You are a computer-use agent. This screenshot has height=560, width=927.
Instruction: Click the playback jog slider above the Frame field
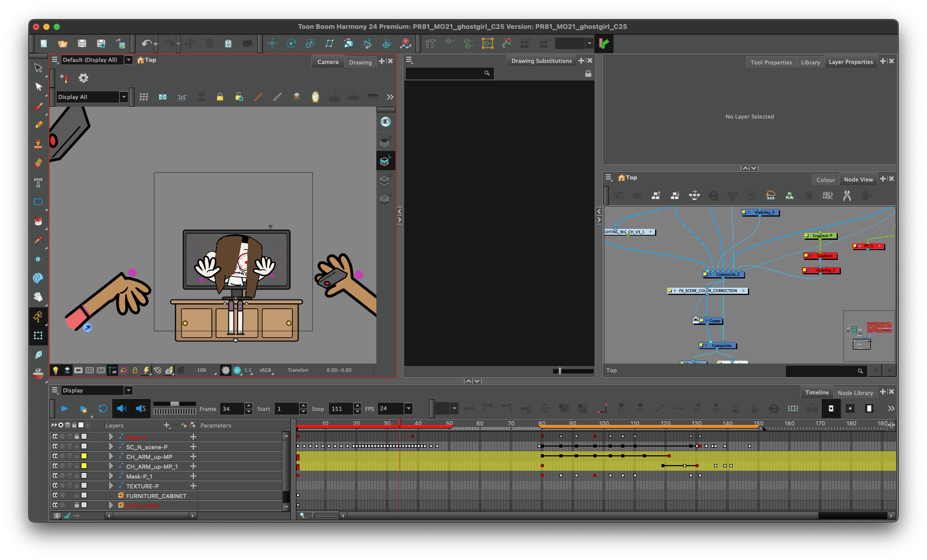point(175,403)
